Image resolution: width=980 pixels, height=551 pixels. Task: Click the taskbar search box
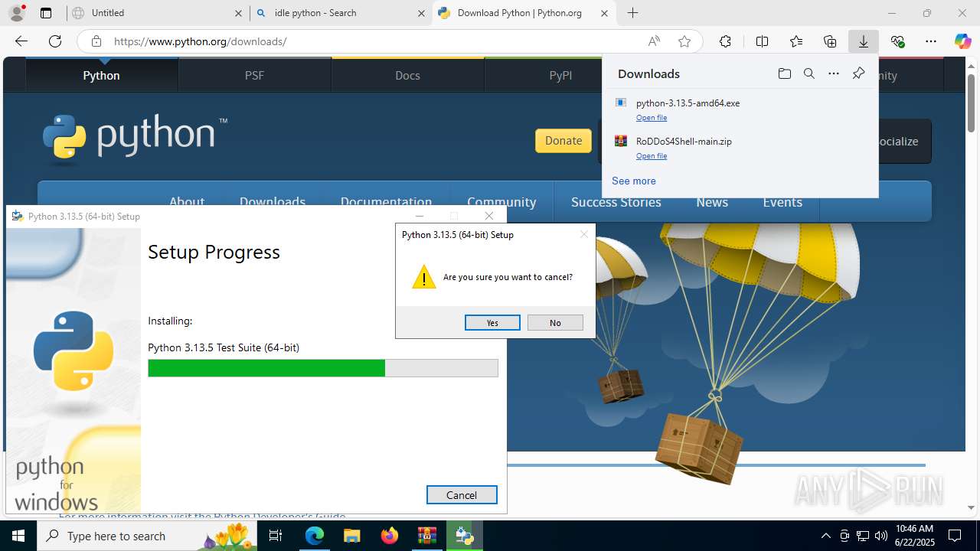(x=147, y=536)
